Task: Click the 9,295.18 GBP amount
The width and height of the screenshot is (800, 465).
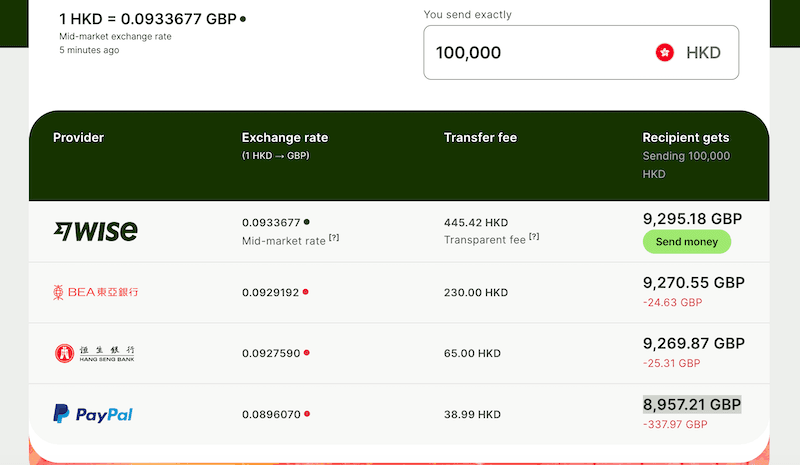Action: pos(692,219)
